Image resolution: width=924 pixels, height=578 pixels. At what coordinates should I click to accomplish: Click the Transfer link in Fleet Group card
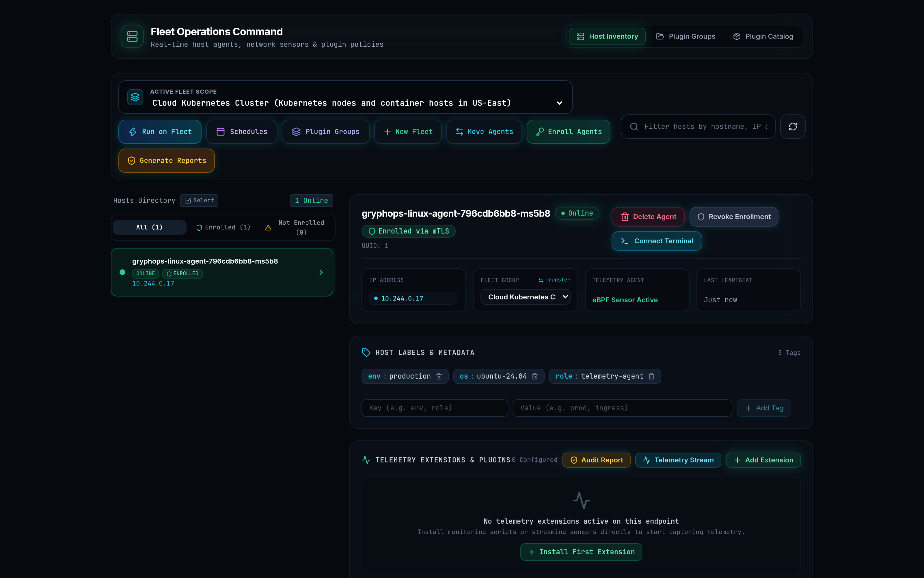point(554,280)
